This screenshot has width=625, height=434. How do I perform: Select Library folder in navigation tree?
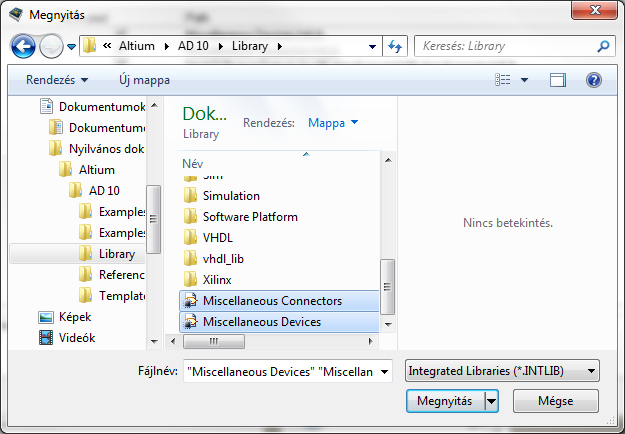[x=117, y=254]
